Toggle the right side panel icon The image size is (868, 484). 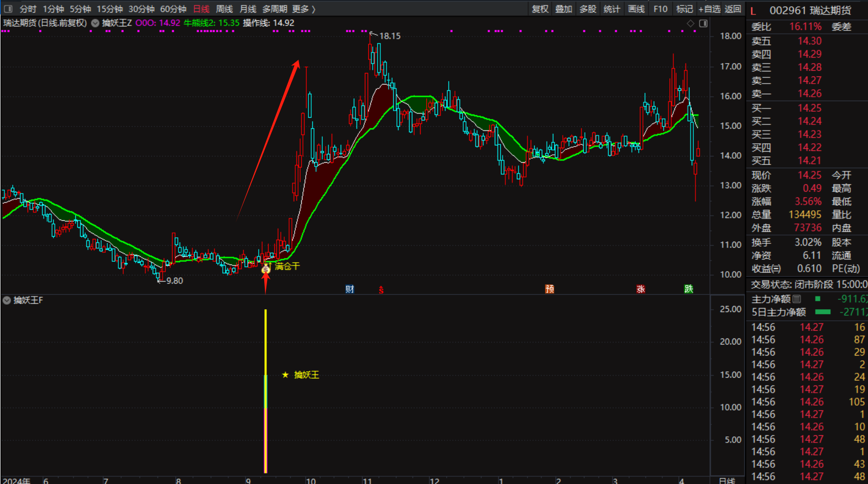point(703,23)
